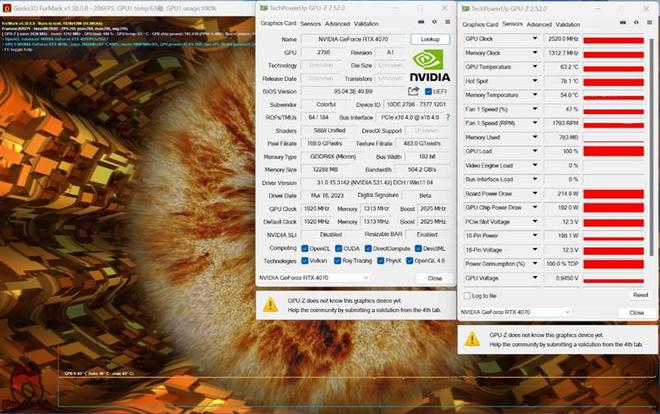The image size is (660, 414).
Task: Click the Board Power Draw red graph bar
Action: click(x=613, y=194)
